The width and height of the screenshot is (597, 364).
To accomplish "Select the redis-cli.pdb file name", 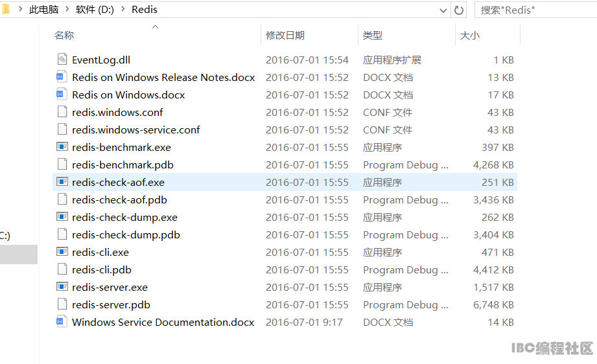I will (x=102, y=269).
